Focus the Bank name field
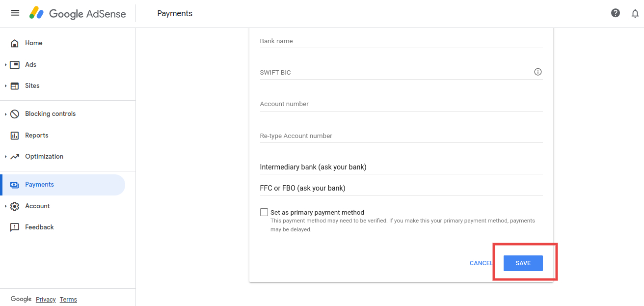The image size is (644, 306). pos(401,41)
